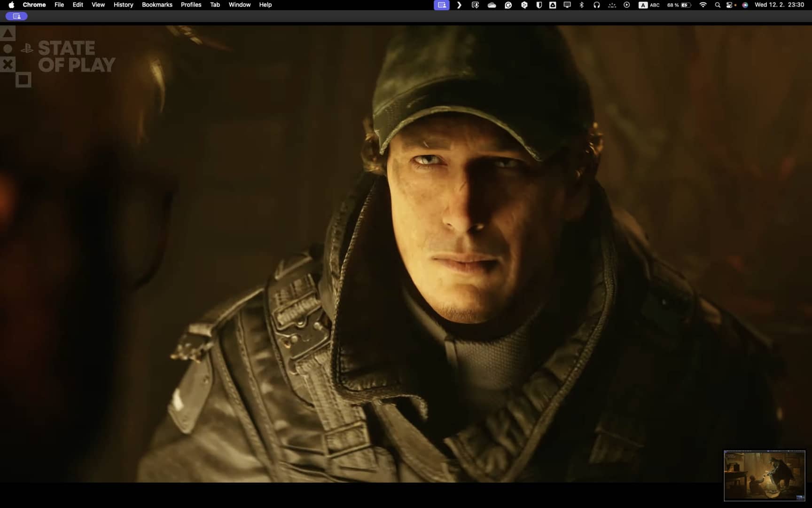Open the Edit menu
Viewport: 812px width, 508px height.
78,5
